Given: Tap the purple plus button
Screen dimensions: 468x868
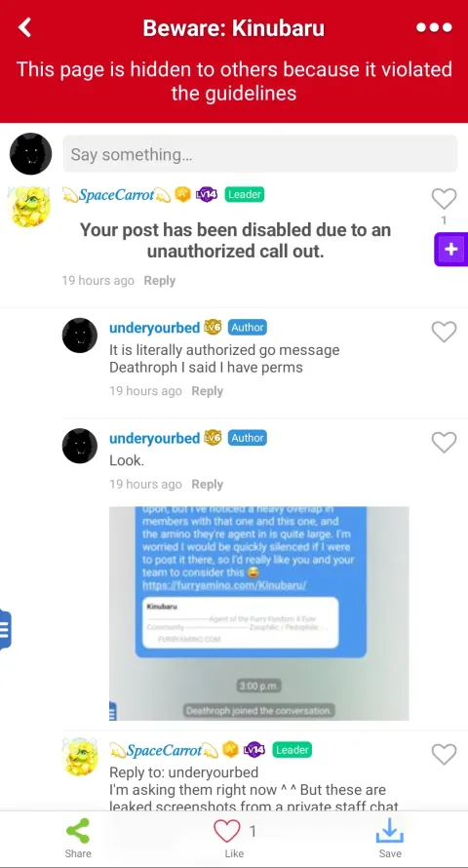Looking at the screenshot, I should tap(450, 249).
